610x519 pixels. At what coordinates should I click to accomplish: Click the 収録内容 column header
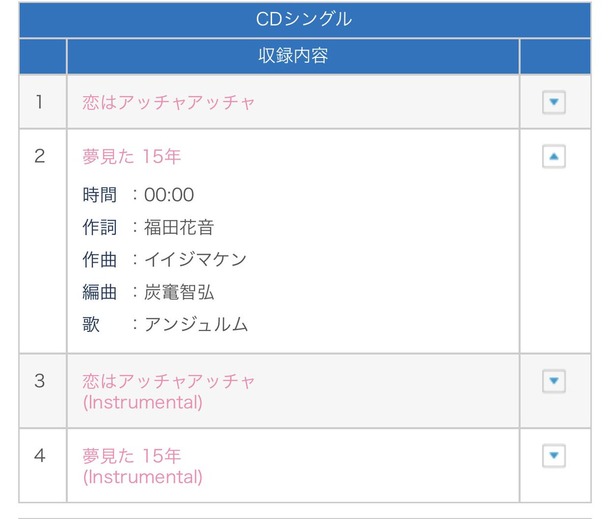(x=293, y=56)
